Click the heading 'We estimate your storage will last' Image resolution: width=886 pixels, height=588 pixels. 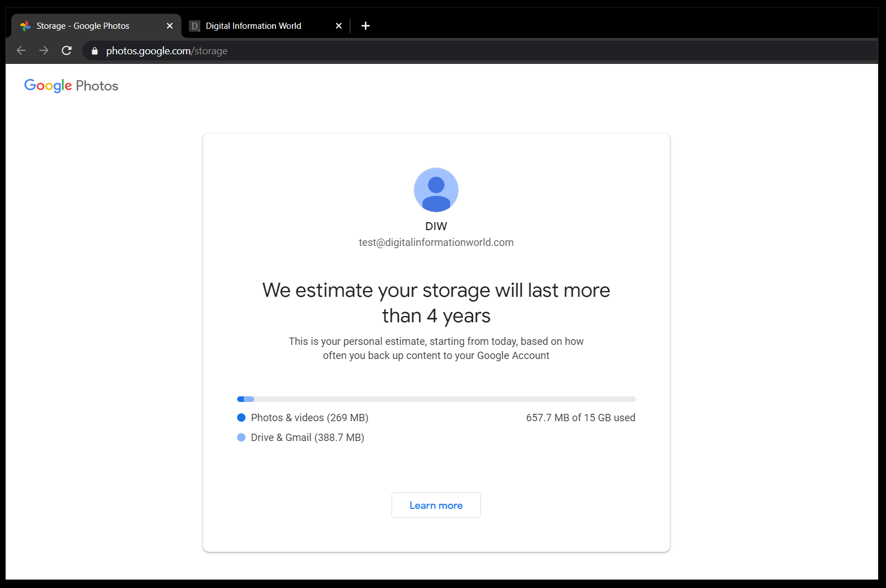point(436,303)
